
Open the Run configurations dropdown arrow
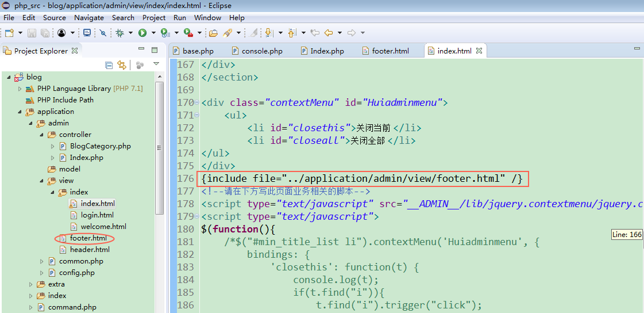153,33
